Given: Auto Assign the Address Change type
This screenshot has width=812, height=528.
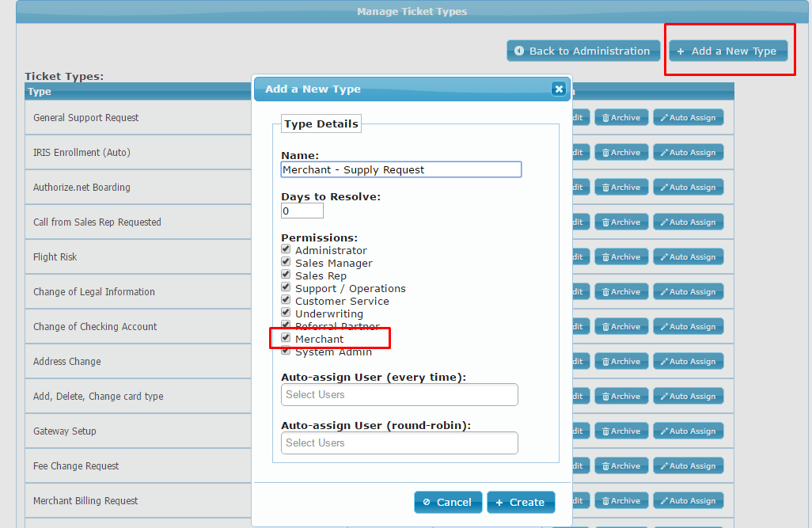Looking at the screenshot, I should (688, 362).
